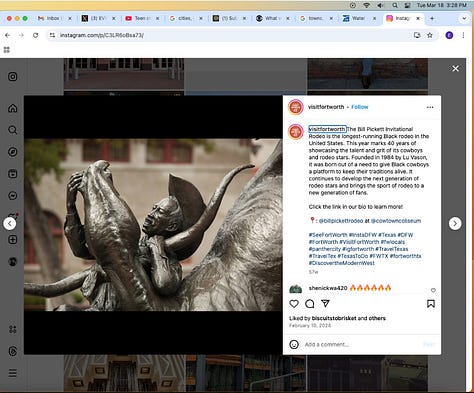Open the tab search dropdown arrow
Screen dimensions: 474x393
pyautogui.click(x=464, y=18)
